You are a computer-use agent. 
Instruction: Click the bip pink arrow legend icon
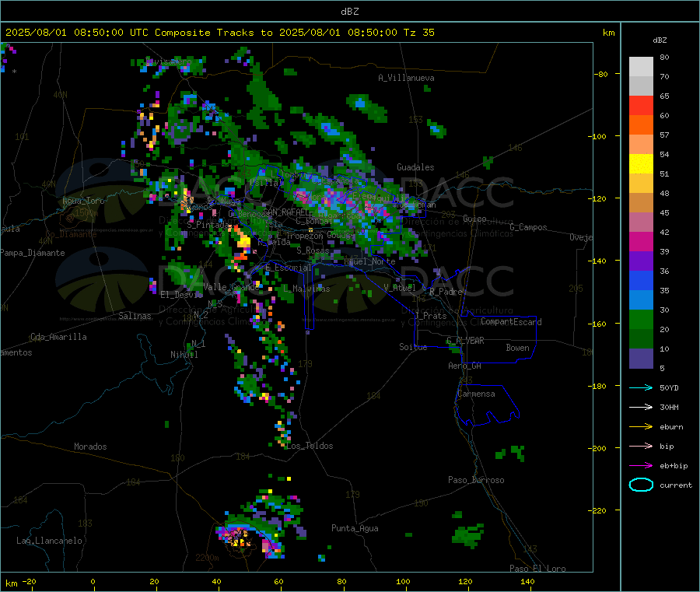(641, 446)
